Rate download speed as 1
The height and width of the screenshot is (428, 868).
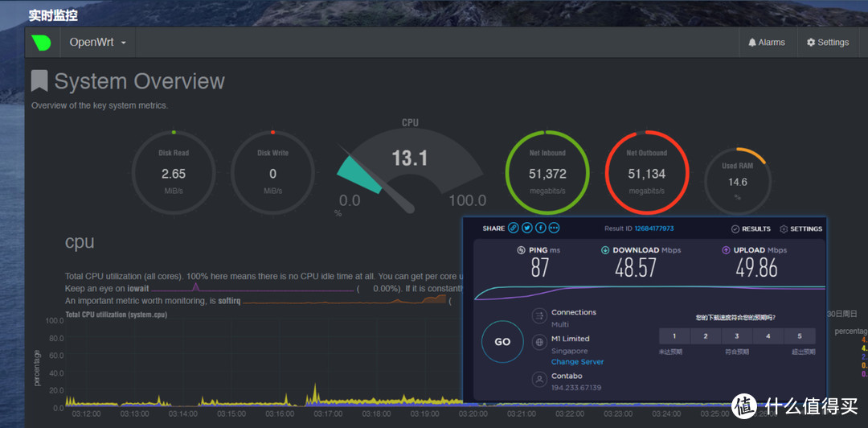674,336
